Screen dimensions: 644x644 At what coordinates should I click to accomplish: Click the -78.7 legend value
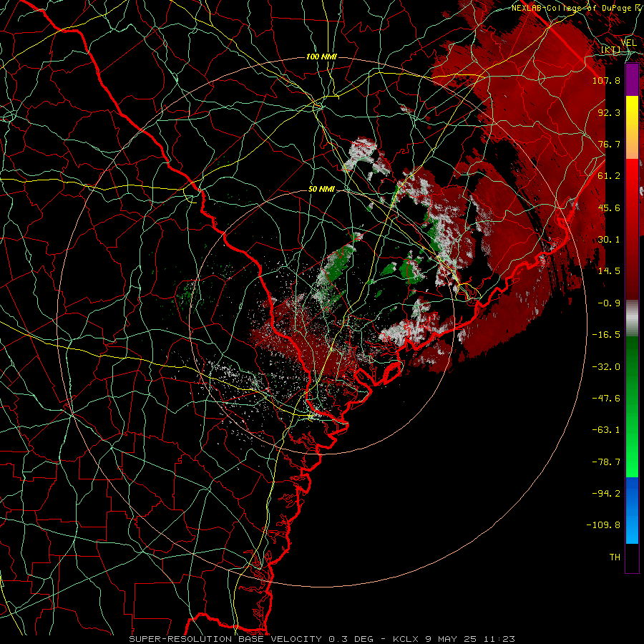[x=606, y=462]
